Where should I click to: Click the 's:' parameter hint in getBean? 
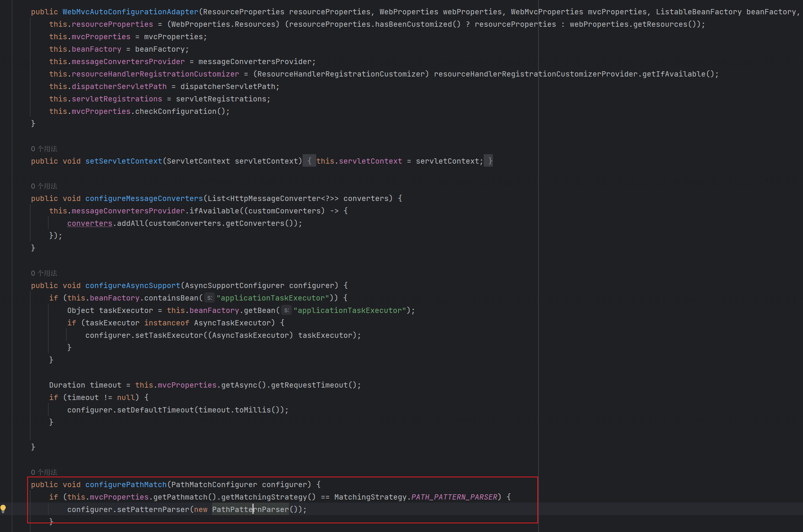click(287, 310)
